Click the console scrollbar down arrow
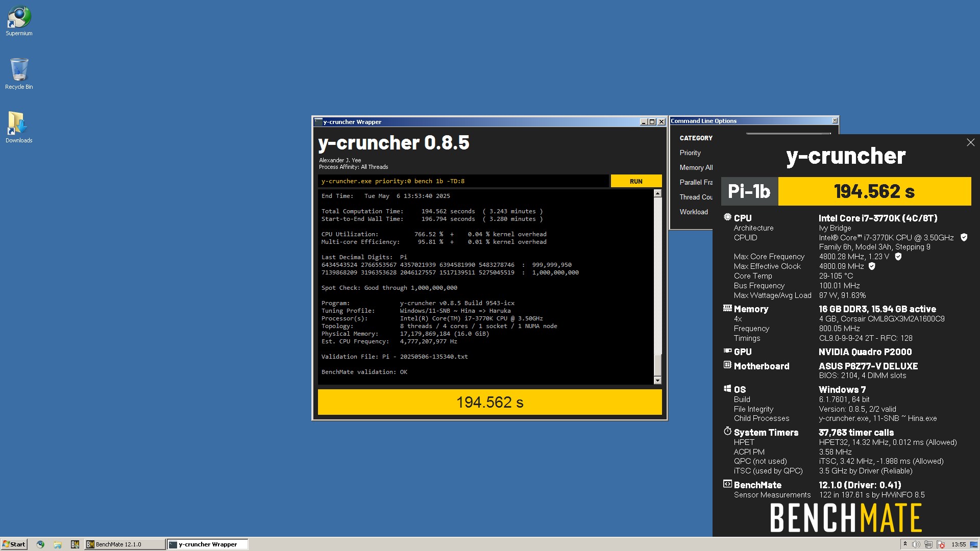This screenshot has height=551, width=980. (x=657, y=380)
